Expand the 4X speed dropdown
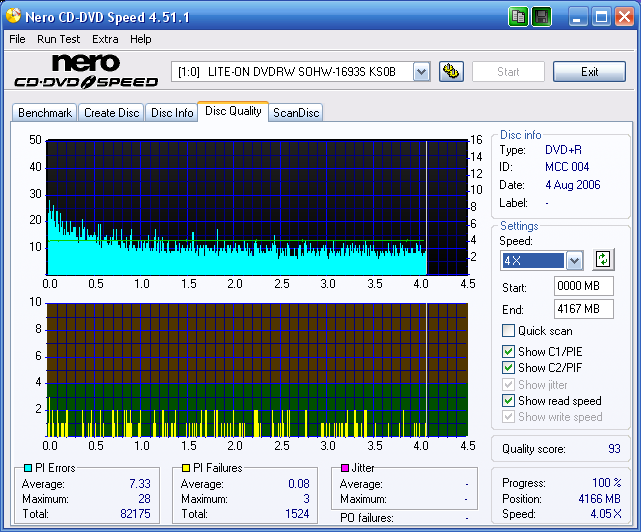 tap(574, 260)
